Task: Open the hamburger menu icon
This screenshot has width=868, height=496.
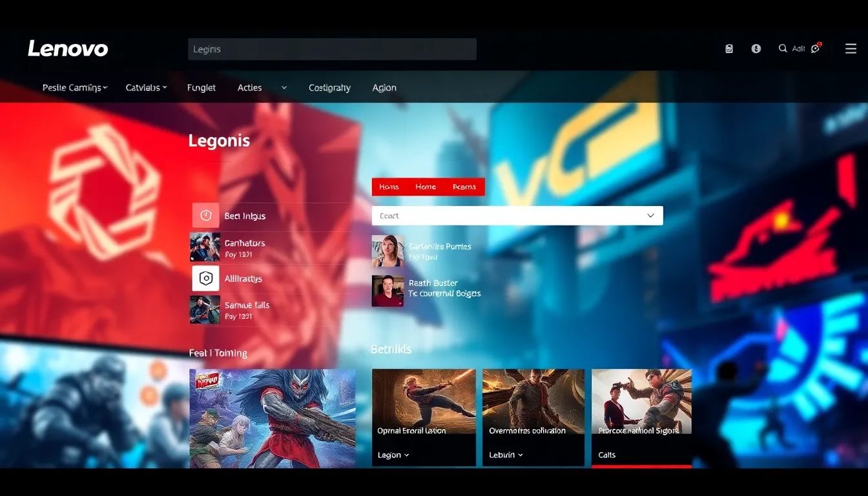Action: (x=851, y=48)
